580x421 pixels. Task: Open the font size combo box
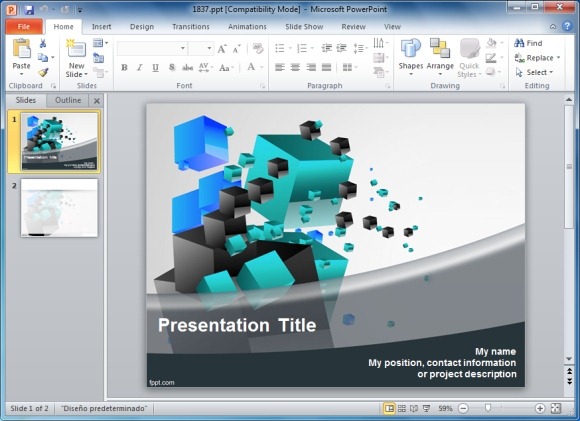201,48
